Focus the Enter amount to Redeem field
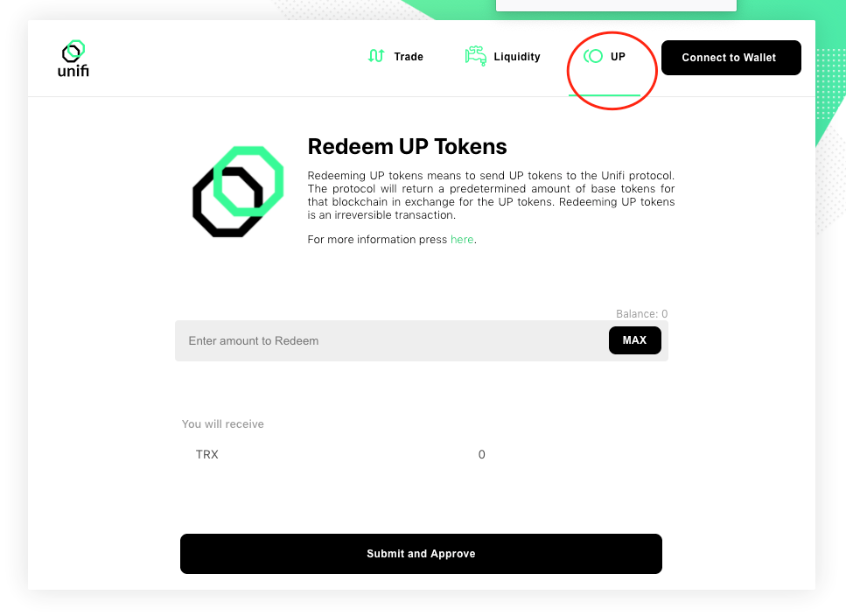This screenshot has height=616, width=846. (392, 341)
